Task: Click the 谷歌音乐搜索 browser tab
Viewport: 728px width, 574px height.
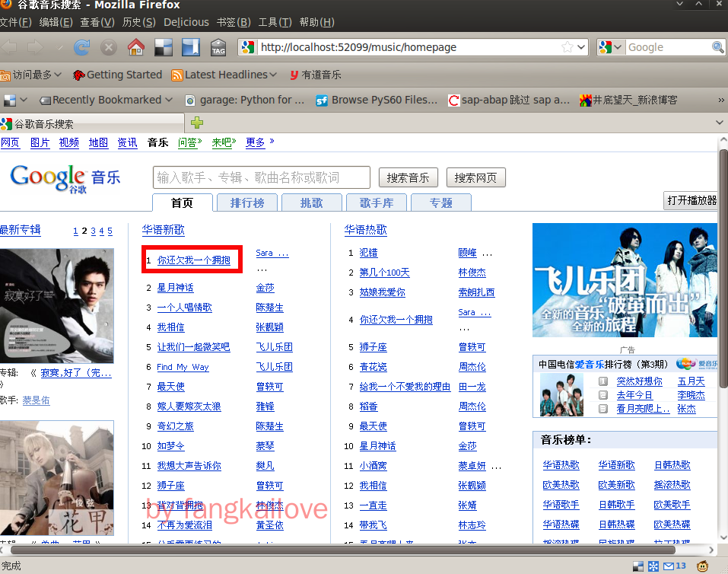Action: [91, 123]
